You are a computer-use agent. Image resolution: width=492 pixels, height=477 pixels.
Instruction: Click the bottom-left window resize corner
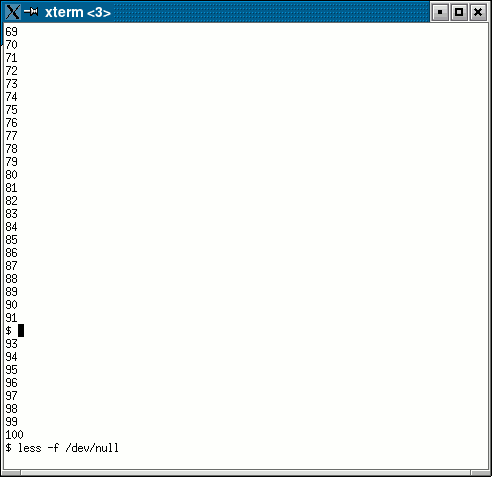(10, 473)
